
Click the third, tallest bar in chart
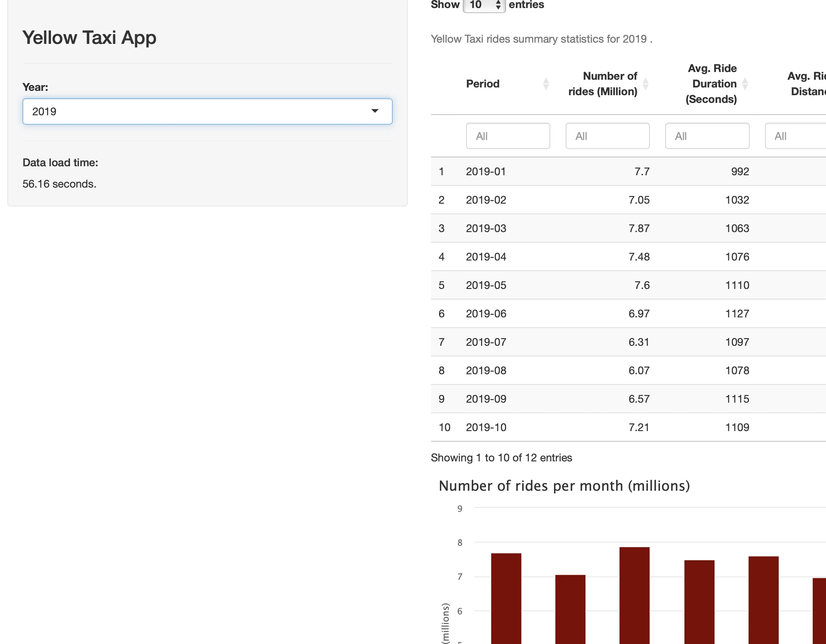635,595
